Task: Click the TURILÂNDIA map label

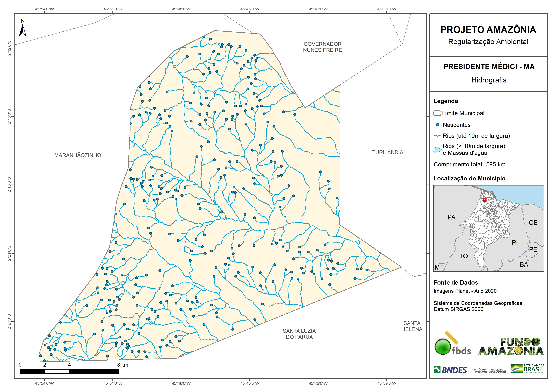Action: pos(388,152)
